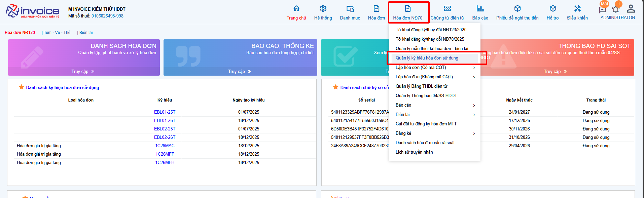
Task: Expand the Bảng kê submenu
Action: tap(474, 133)
